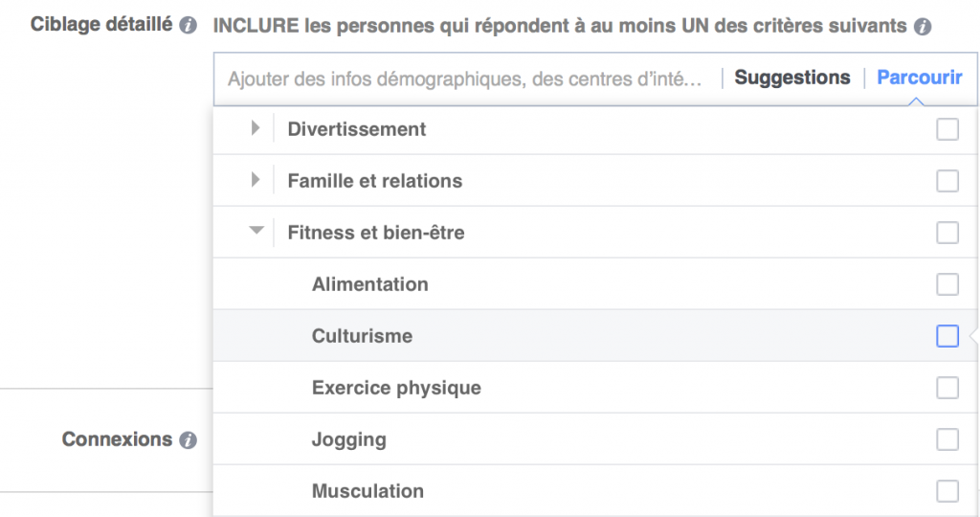980x517 pixels.
Task: Click the Musculation interest label
Action: pyautogui.click(x=367, y=491)
